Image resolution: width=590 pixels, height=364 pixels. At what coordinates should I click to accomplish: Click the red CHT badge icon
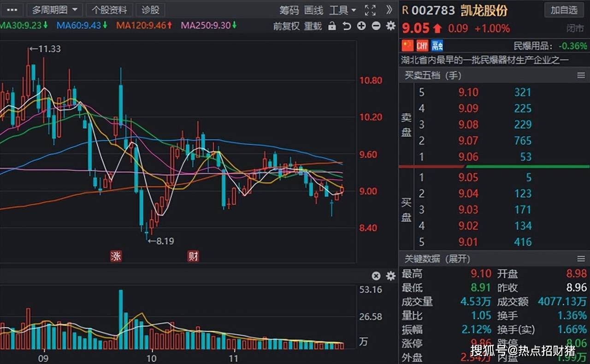tap(422, 45)
